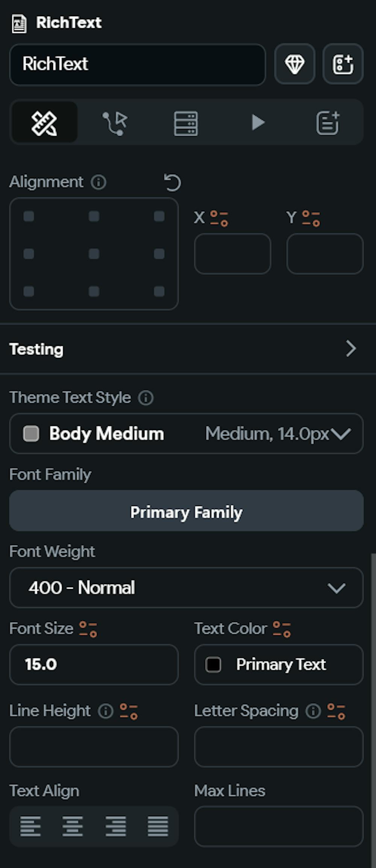The width and height of the screenshot is (376, 868).
Task: Set X alignment from variable icon
Action: tap(219, 218)
